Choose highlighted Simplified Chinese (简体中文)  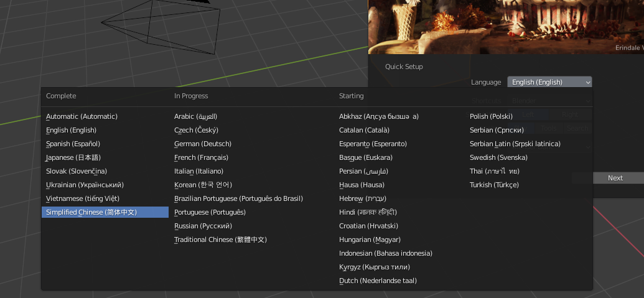coord(105,212)
